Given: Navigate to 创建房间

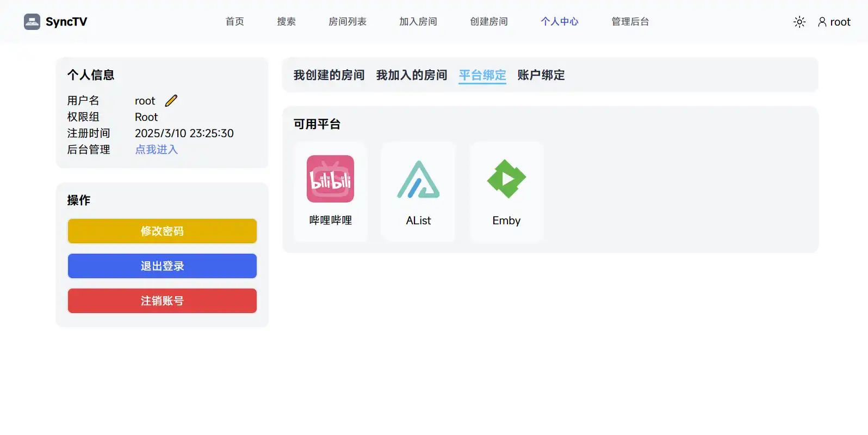Looking at the screenshot, I should [x=489, y=22].
